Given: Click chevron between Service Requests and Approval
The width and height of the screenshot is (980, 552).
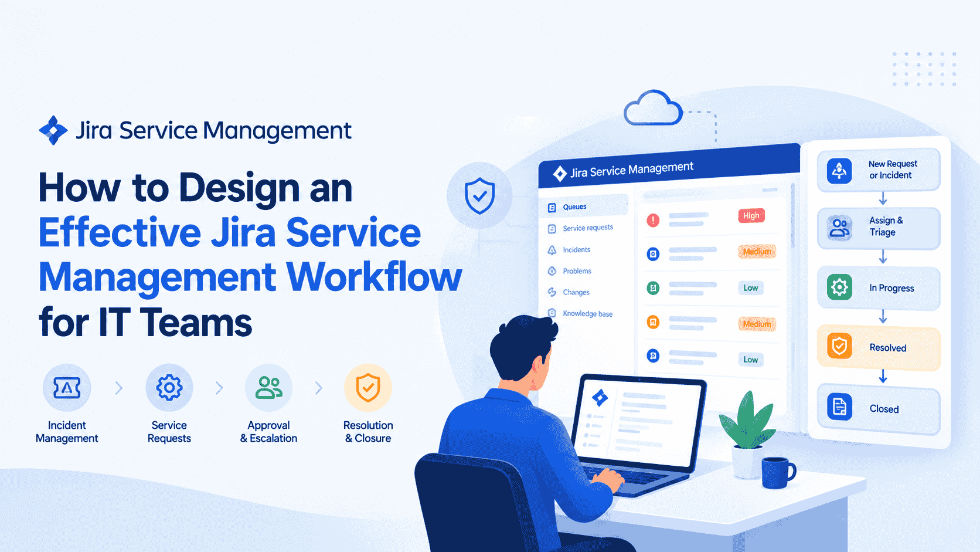Looking at the screenshot, I should tap(219, 388).
